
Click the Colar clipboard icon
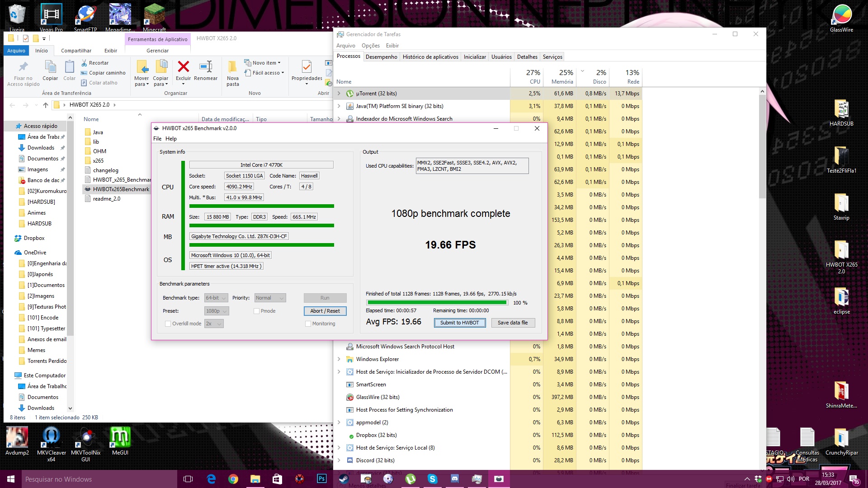[69, 67]
